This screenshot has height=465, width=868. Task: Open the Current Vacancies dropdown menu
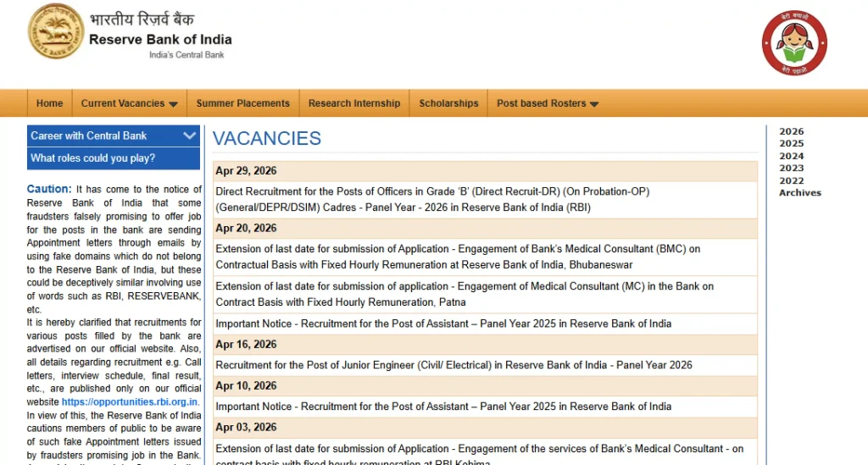(129, 103)
